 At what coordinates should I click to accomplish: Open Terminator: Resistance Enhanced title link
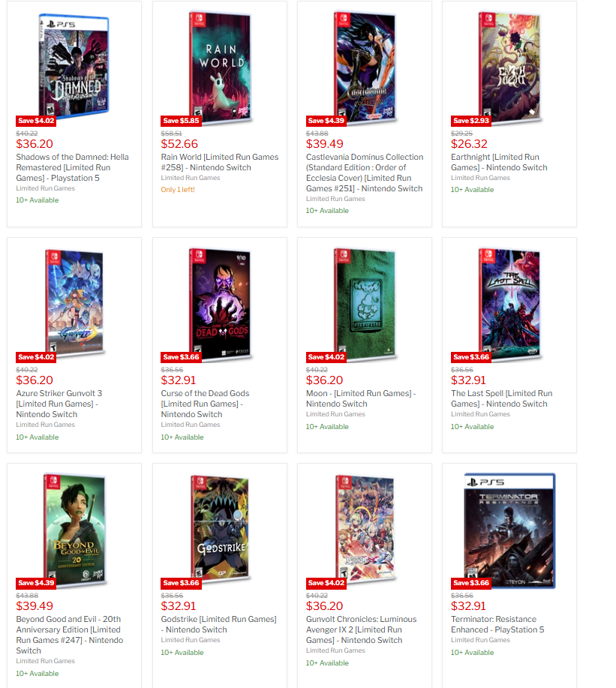pos(497,624)
